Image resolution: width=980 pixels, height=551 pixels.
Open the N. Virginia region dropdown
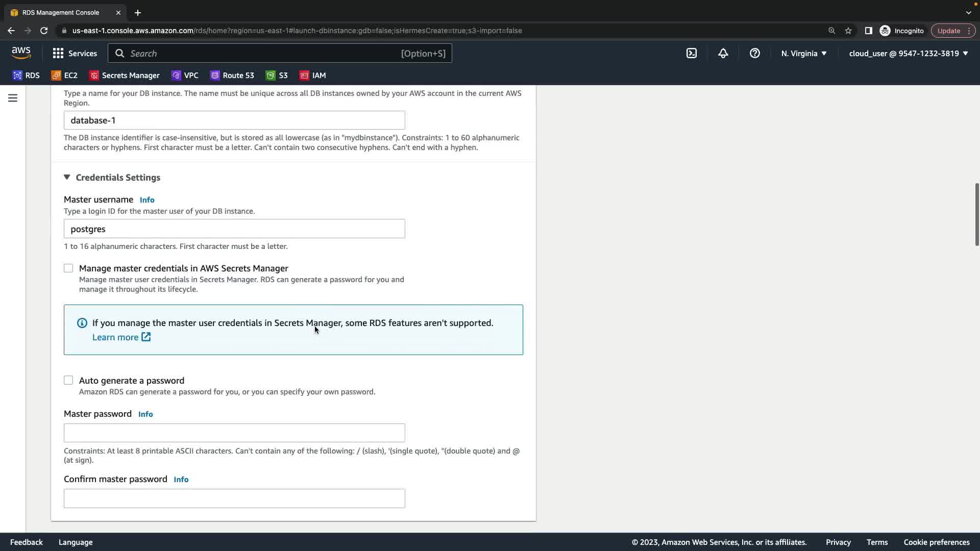pyautogui.click(x=803, y=53)
